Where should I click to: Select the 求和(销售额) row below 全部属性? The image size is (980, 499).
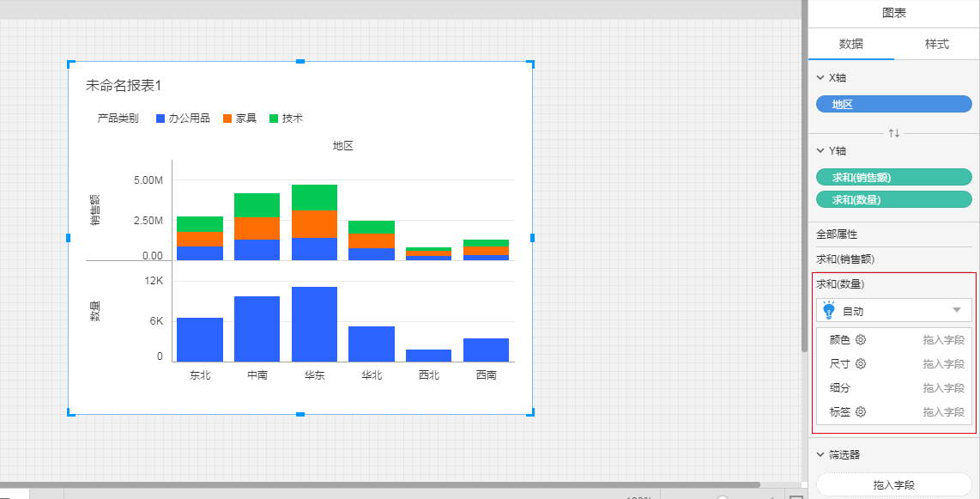click(x=893, y=259)
